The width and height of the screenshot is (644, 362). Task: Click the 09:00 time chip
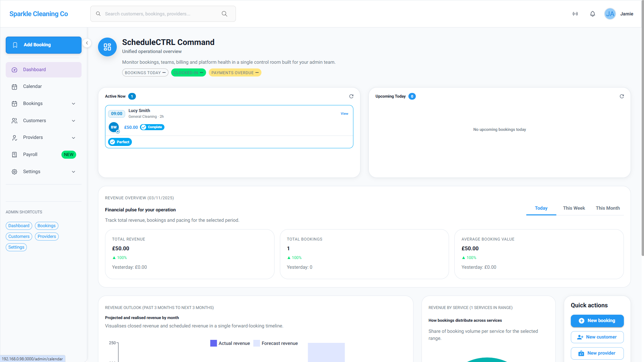click(117, 114)
